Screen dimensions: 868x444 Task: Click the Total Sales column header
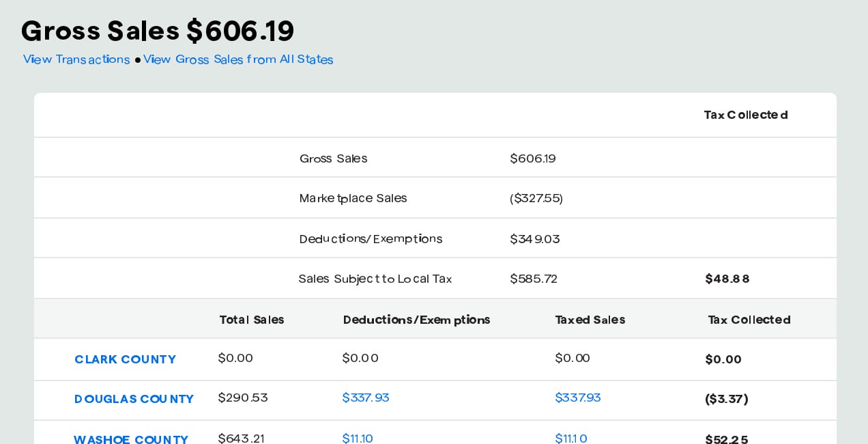point(252,320)
